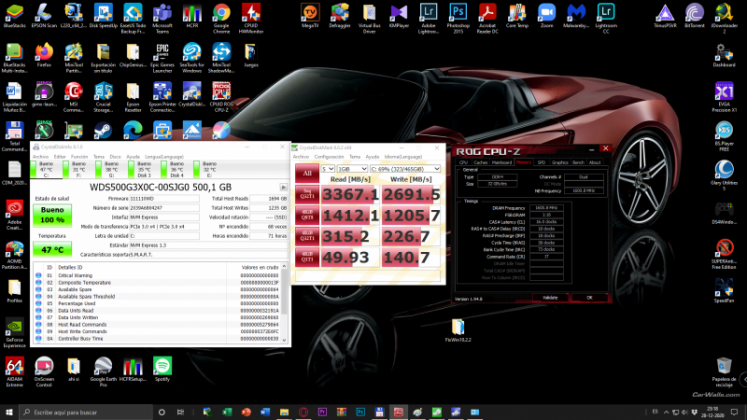Open the Microsoft Teams desktop icon
Screen dimensions: 747x420
pyautogui.click(x=162, y=13)
